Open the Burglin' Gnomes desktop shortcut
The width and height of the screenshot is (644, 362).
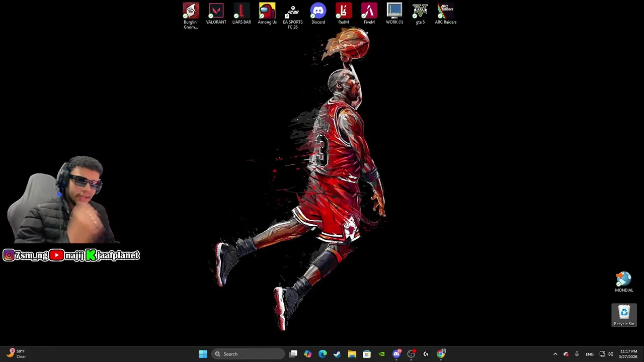[191, 16]
